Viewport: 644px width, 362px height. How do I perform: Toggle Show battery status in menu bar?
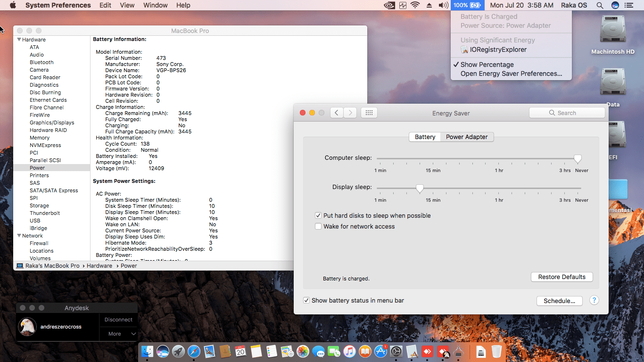(306, 300)
